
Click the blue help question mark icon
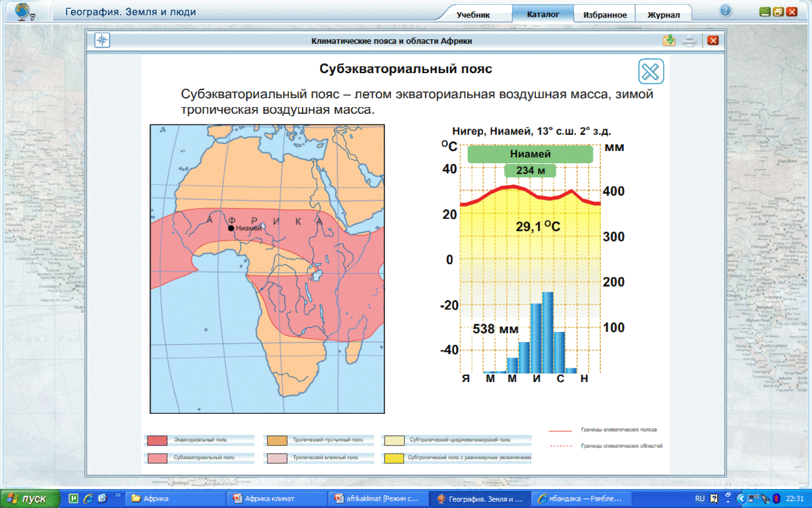click(725, 10)
